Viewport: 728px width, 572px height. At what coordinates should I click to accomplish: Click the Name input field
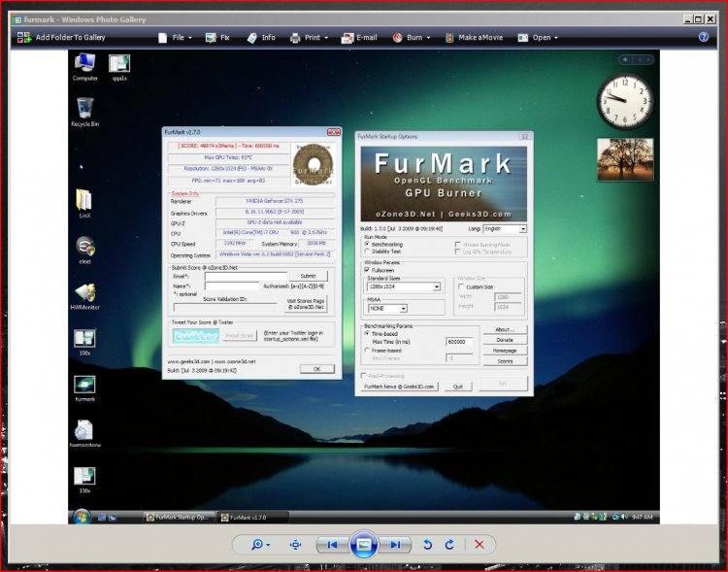pyautogui.click(x=232, y=286)
